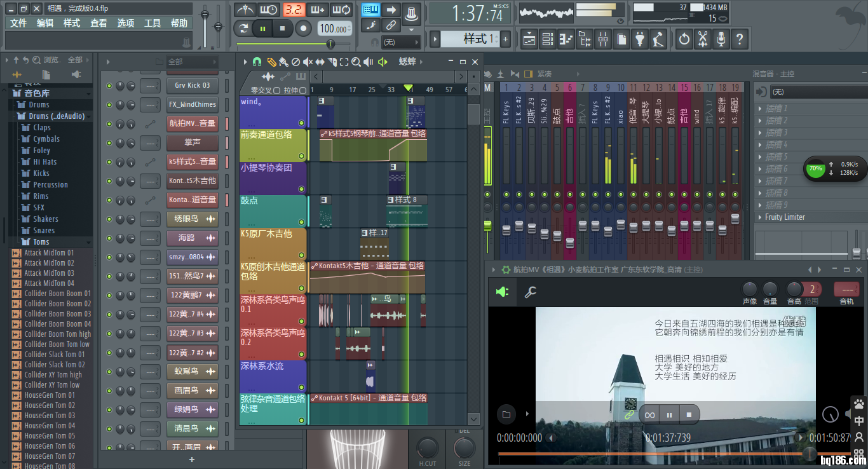Screen dimensions: 868x469
Task: Click the loop infinity button in the video player
Action: (x=649, y=414)
